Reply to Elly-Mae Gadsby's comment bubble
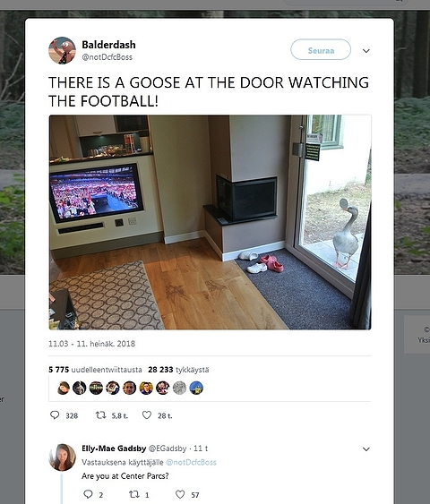 click(88, 494)
